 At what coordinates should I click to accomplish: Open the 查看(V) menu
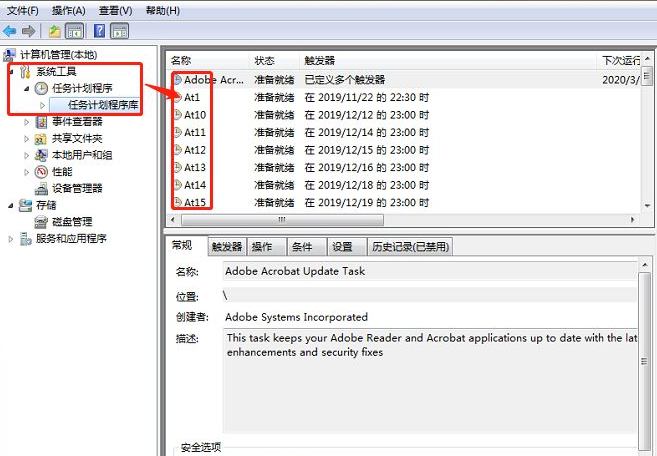(x=113, y=10)
